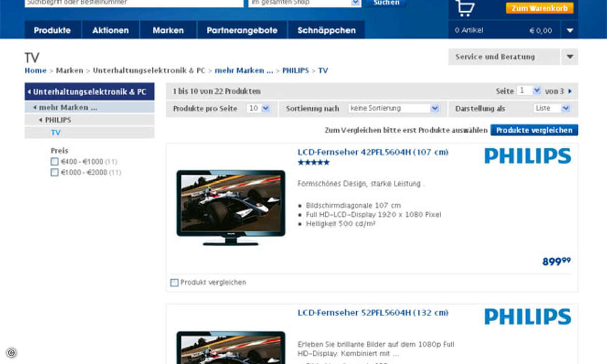Open the 'im gesamten Shop' search scope dropdown
Image resolution: width=607 pixels, height=364 pixels.
[x=305, y=3]
